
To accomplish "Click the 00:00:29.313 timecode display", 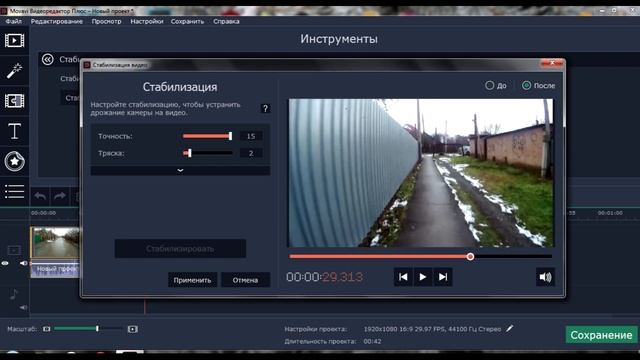I will 324,277.
